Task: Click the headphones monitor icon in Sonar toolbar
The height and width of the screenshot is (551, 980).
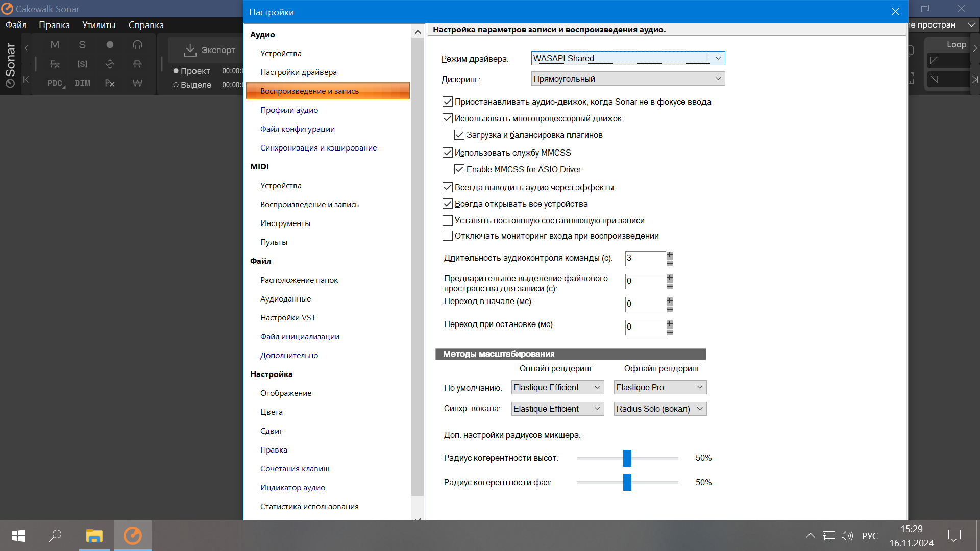Action: pos(137,45)
